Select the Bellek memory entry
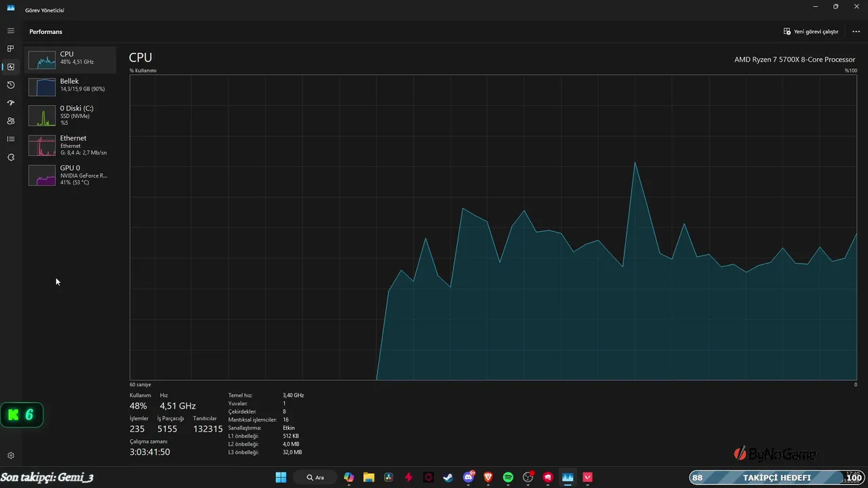This screenshot has height=488, width=868. [x=70, y=87]
